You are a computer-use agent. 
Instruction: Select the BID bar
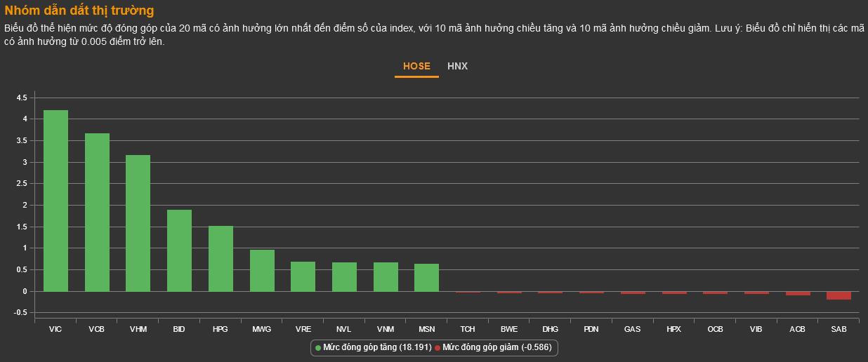pyautogui.click(x=179, y=250)
